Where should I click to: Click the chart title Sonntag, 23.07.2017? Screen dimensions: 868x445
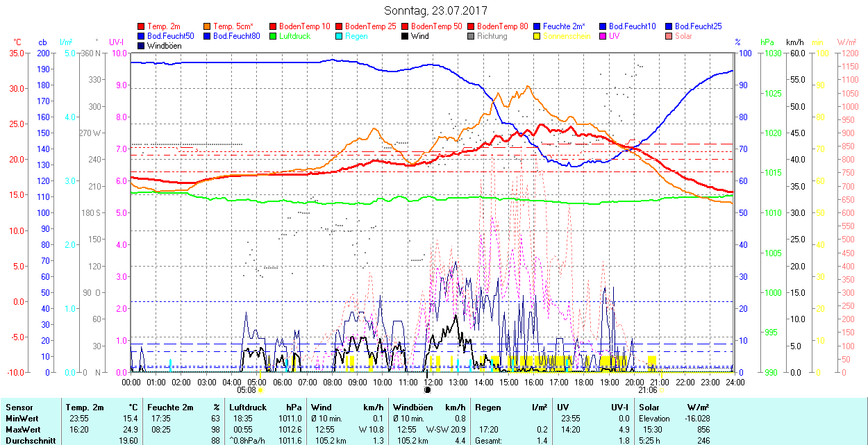pyautogui.click(x=435, y=10)
